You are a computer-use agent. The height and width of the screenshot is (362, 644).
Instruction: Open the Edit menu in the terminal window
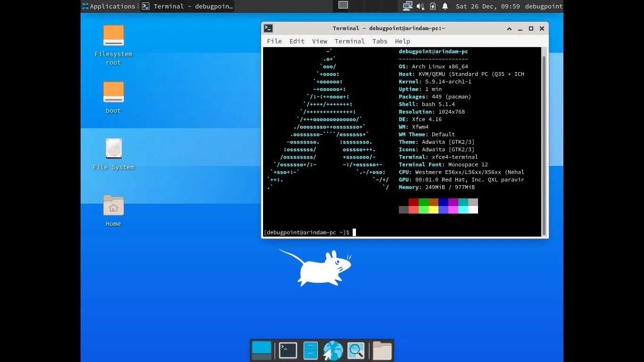point(297,41)
